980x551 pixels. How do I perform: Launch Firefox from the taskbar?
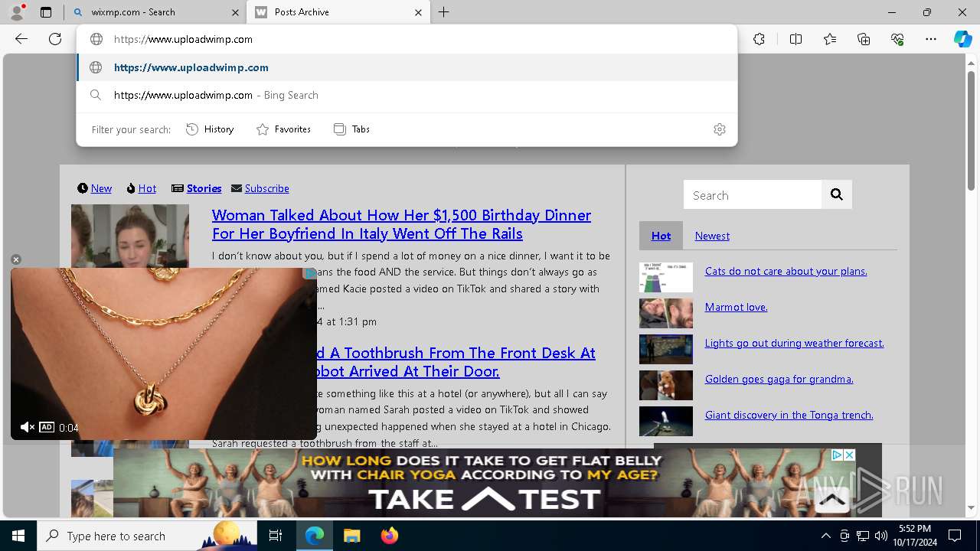(389, 536)
